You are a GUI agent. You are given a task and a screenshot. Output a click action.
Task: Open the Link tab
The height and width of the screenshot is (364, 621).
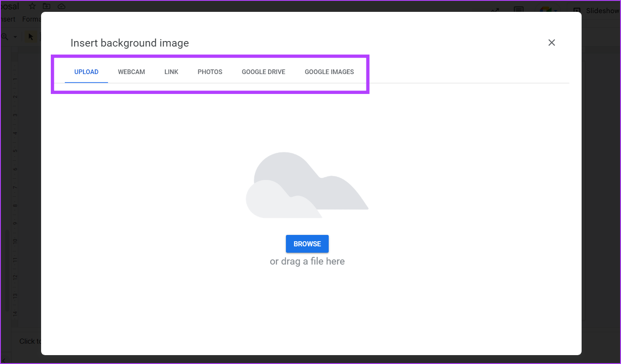(x=171, y=72)
